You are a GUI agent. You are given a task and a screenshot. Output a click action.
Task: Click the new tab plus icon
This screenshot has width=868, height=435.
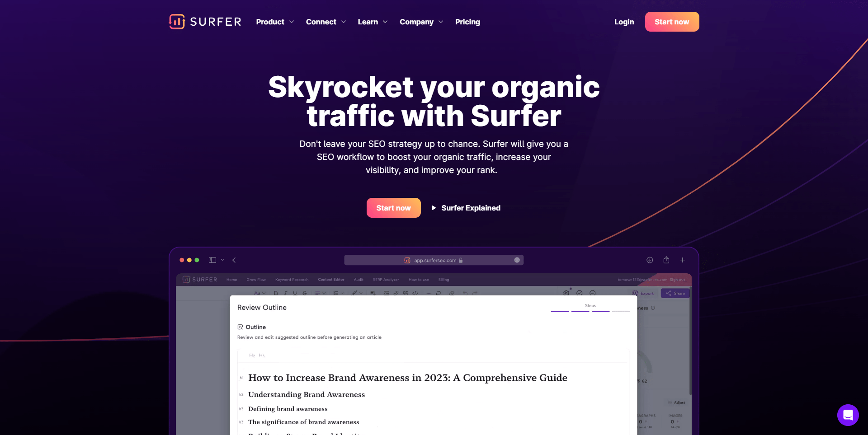(x=683, y=260)
